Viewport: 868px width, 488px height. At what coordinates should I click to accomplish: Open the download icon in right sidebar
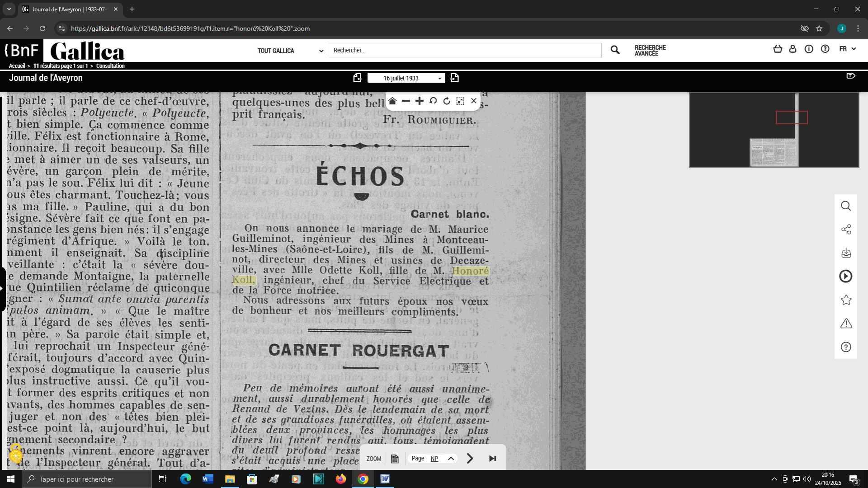[846, 253]
